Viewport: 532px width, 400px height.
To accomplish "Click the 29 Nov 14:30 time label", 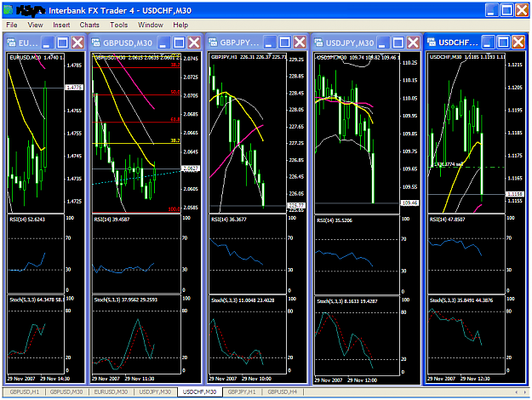I will (55, 379).
